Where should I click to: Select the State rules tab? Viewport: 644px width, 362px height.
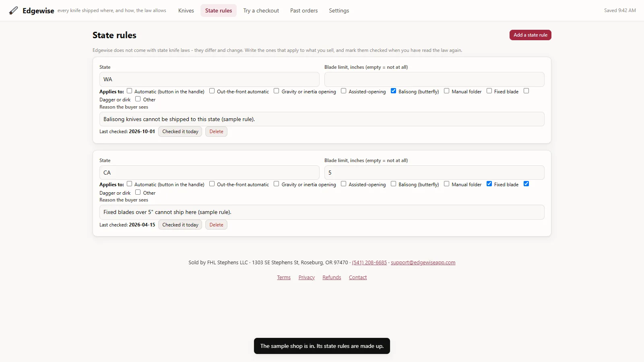point(219,10)
